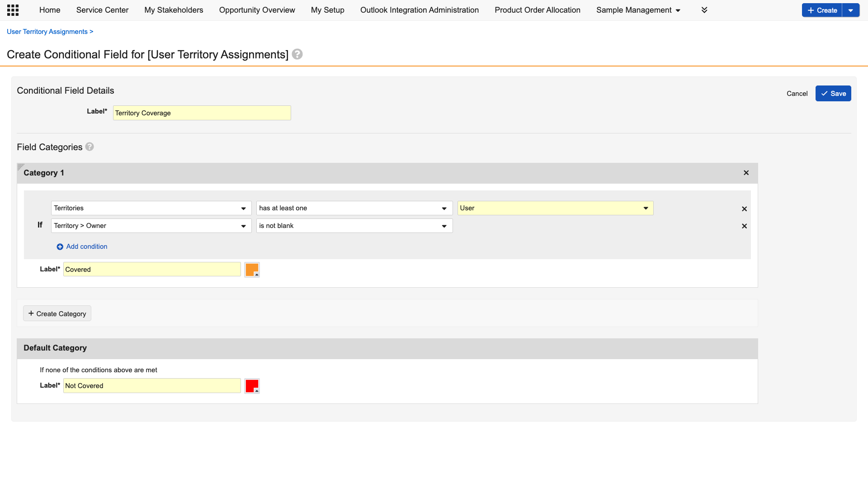Expand the Sample Management menu
The height and width of the screenshot is (479, 868).
[x=638, y=9]
